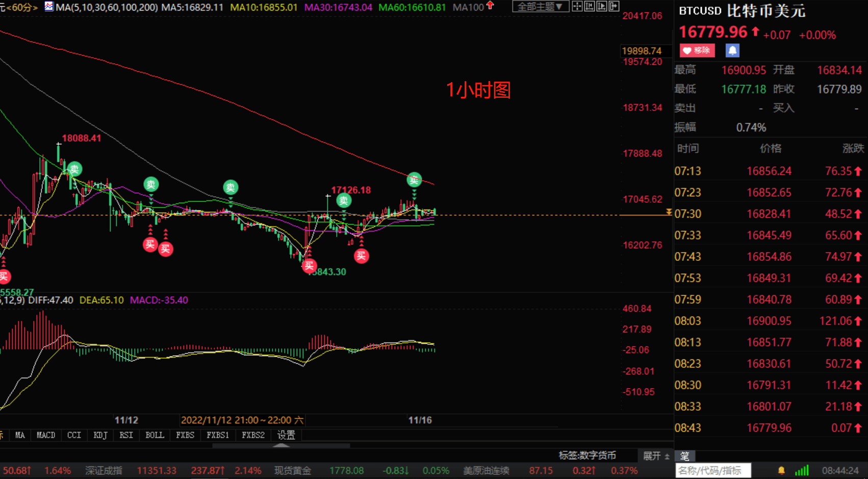Click the buy marker near 15843.30 low
Screen dimensions: 868x479
(x=309, y=265)
